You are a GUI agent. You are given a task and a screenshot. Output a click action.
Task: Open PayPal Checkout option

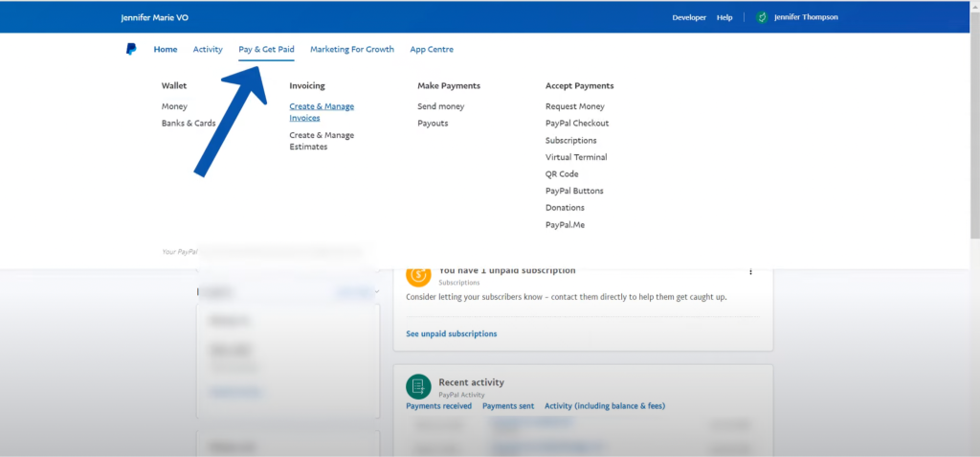click(577, 124)
